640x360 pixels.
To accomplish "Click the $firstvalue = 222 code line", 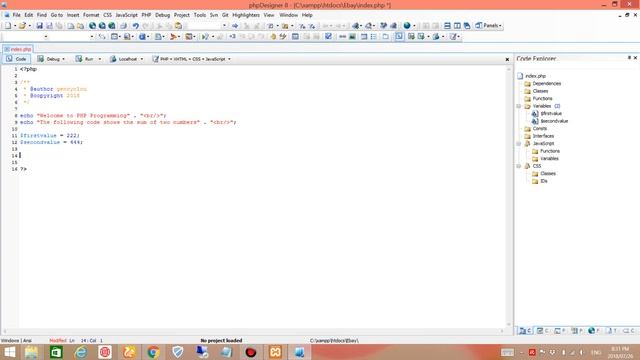I will 50,136.
